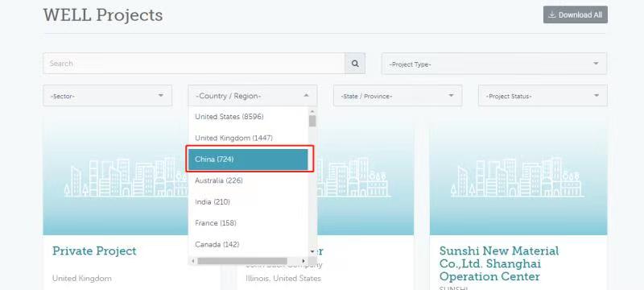Select United Kingdom (1447) option
Viewport: 644px width, 290px height.
[x=248, y=138]
